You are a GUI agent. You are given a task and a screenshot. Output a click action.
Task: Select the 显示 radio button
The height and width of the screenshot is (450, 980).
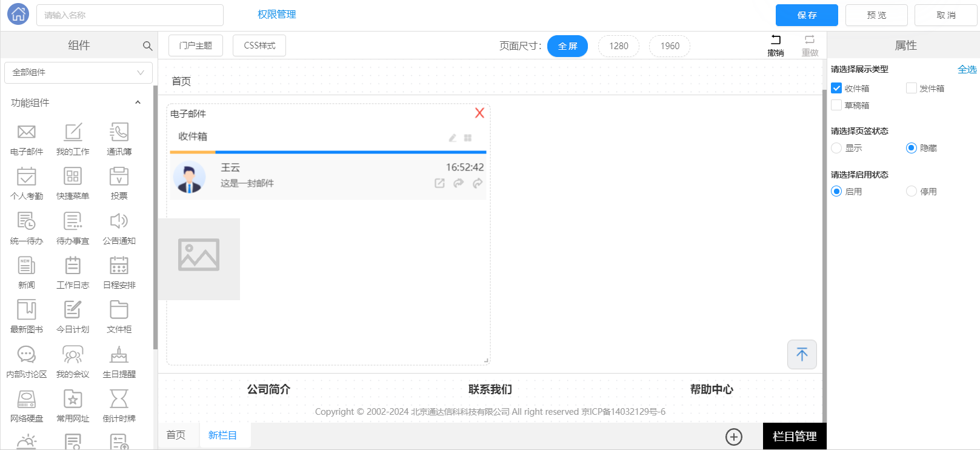[836, 148]
